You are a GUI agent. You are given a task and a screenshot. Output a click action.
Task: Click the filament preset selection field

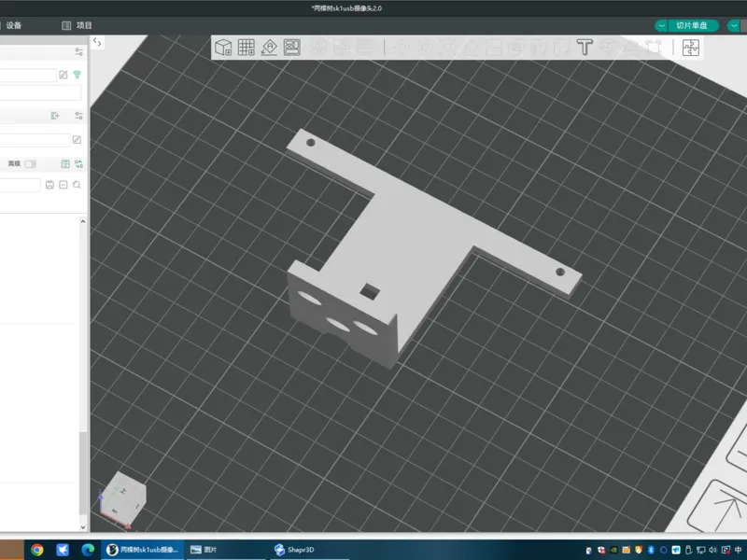pos(35,139)
